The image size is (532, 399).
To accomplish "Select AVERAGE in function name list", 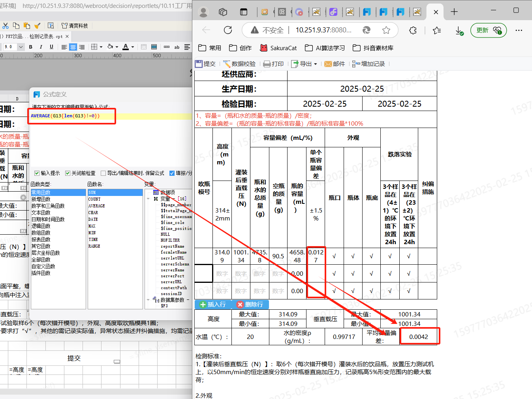I will 97,206.
